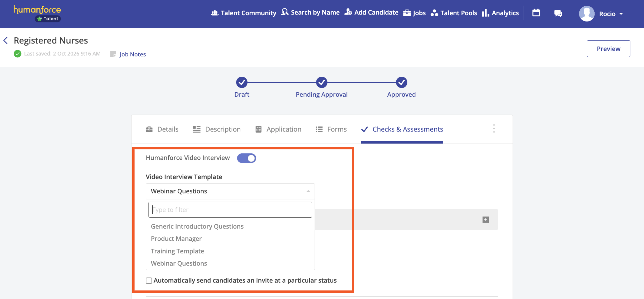Image resolution: width=644 pixels, height=299 pixels.
Task: Open the three-dot more options menu
Action: click(x=494, y=129)
